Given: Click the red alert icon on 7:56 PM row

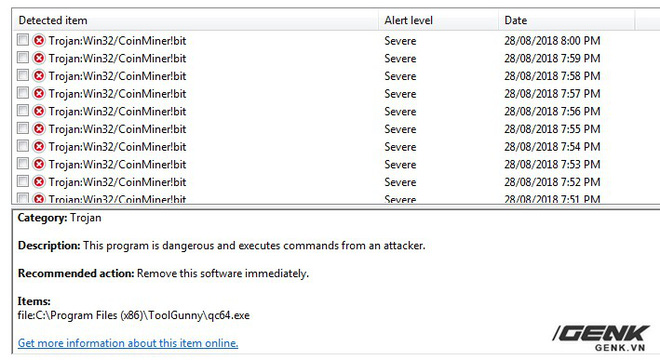Looking at the screenshot, I should pyautogui.click(x=39, y=111).
